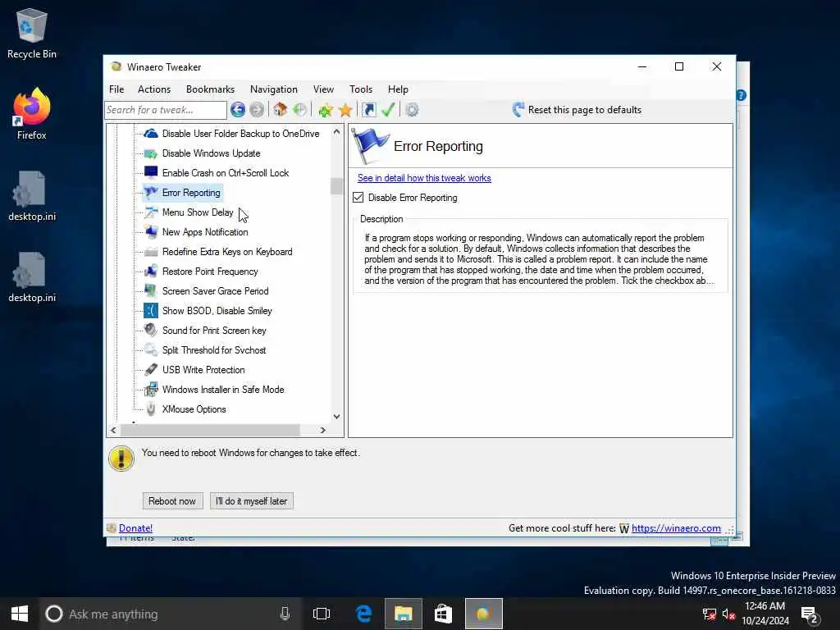840x630 pixels.
Task: Click the Reboot now button
Action: click(172, 501)
